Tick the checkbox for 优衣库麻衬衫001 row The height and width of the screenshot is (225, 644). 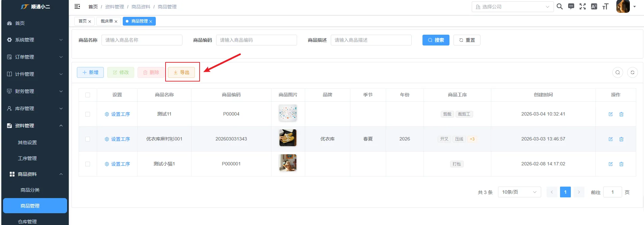[x=88, y=139]
